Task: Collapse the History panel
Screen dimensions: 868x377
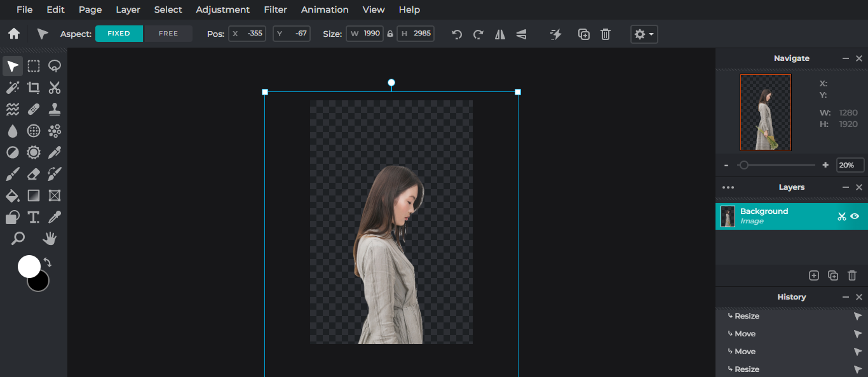Action: pos(845,297)
